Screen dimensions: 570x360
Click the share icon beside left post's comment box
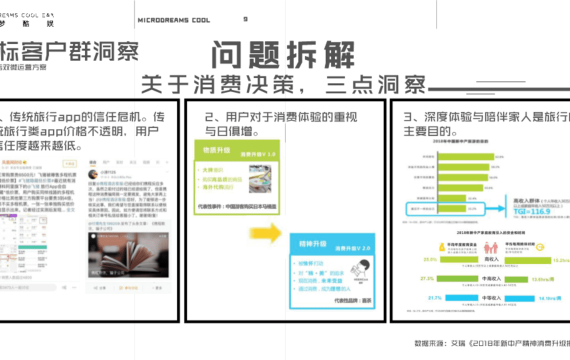point(64,287)
